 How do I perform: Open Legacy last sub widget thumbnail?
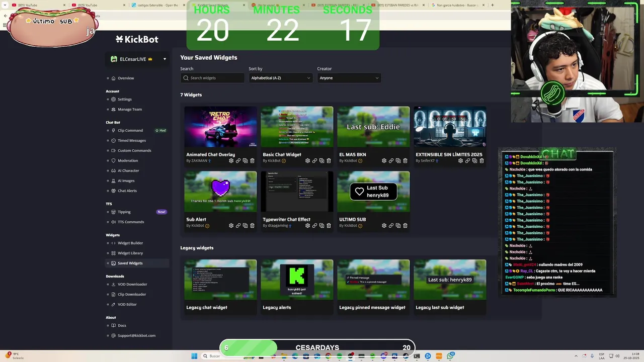click(450, 280)
